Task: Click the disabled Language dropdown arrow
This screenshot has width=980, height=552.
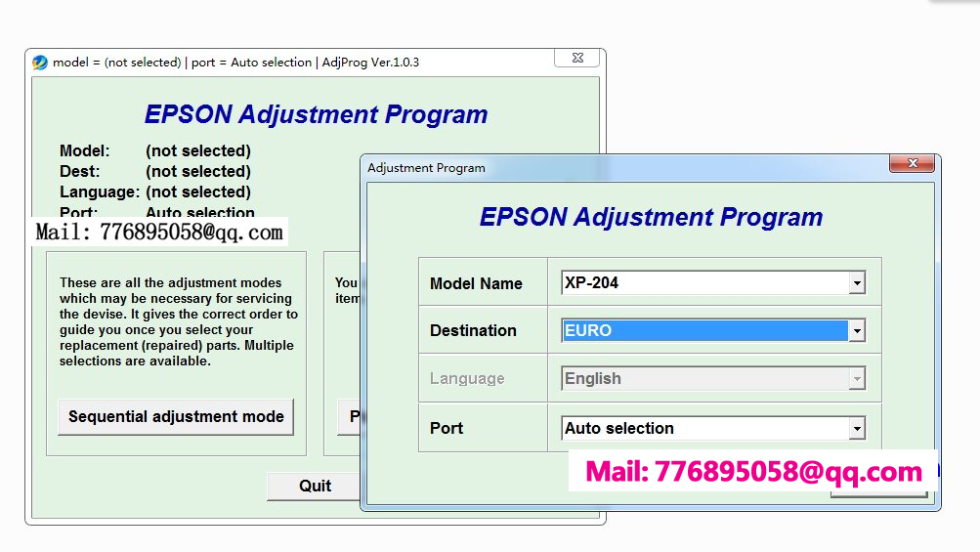Action: [857, 379]
